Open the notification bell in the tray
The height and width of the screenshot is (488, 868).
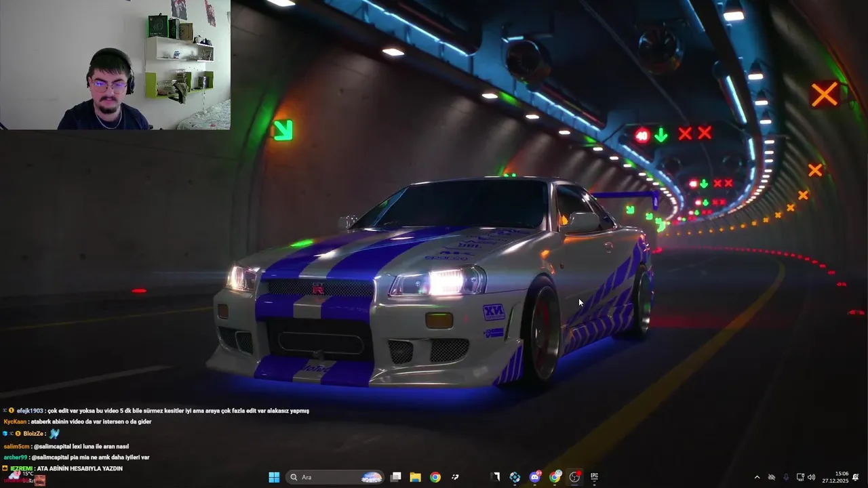[856, 477]
